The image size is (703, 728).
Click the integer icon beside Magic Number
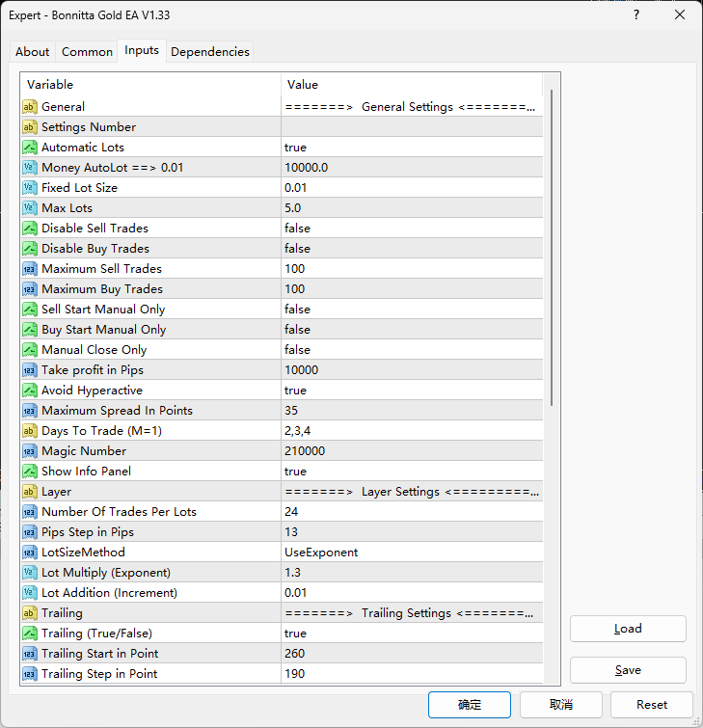[x=30, y=451]
